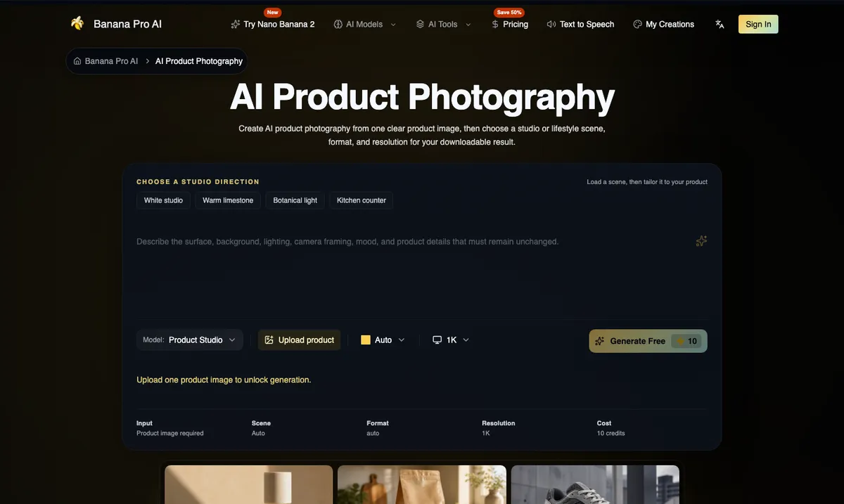Open the Model Product Studio dropdown
Viewport: 844px width, 504px height.
tap(190, 340)
